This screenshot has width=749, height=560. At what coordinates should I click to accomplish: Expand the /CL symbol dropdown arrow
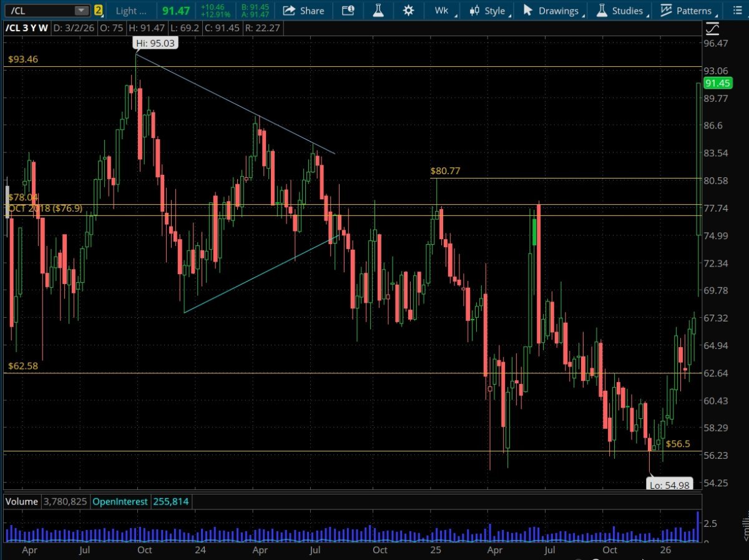click(81, 11)
